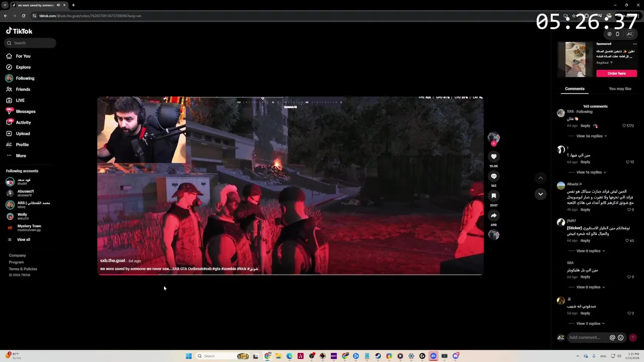This screenshot has height=362, width=644.
Task: Open Windows Start menu
Action: pos(189,356)
